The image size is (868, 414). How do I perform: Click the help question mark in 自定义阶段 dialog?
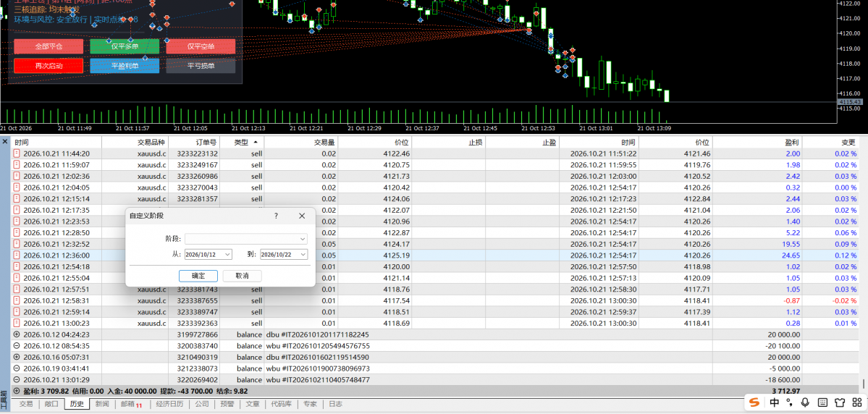(x=277, y=216)
